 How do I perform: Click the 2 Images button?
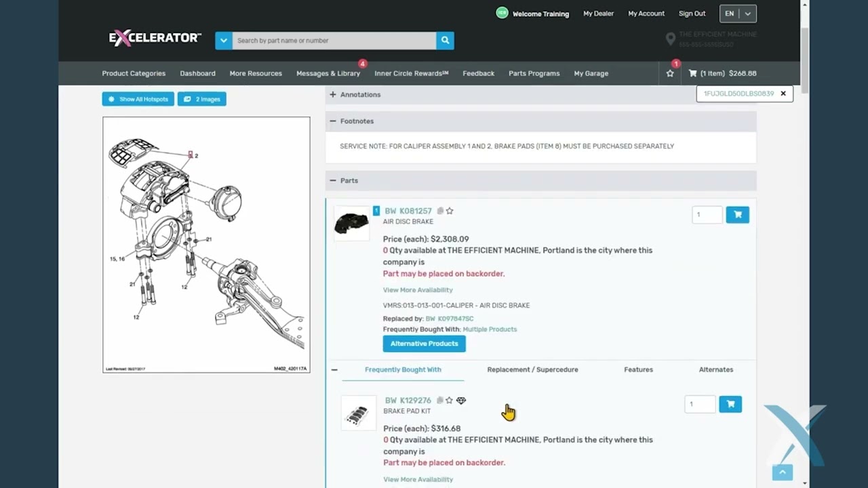[202, 99]
